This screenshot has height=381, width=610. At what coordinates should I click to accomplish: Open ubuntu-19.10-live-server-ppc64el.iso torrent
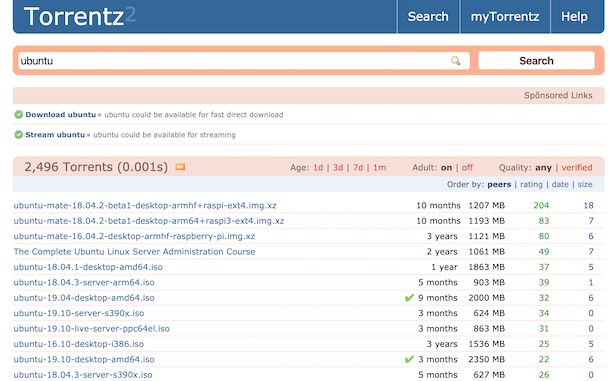[x=91, y=328]
